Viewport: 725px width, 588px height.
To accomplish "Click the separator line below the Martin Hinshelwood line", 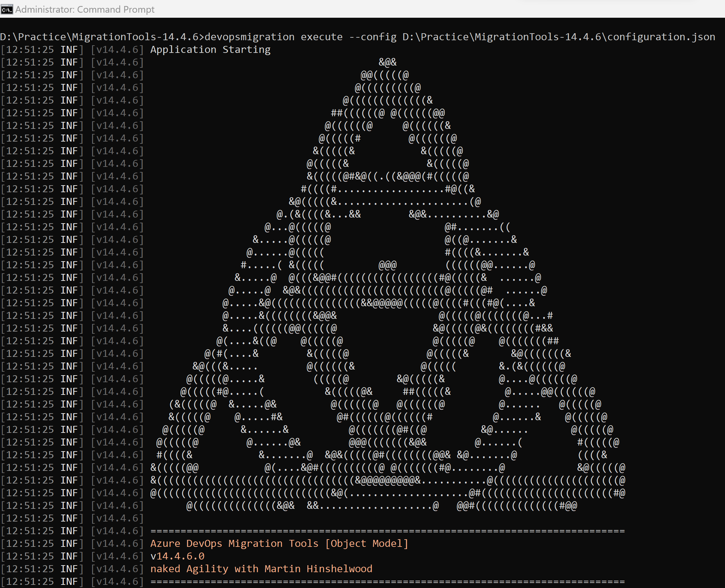I will [x=388, y=582].
